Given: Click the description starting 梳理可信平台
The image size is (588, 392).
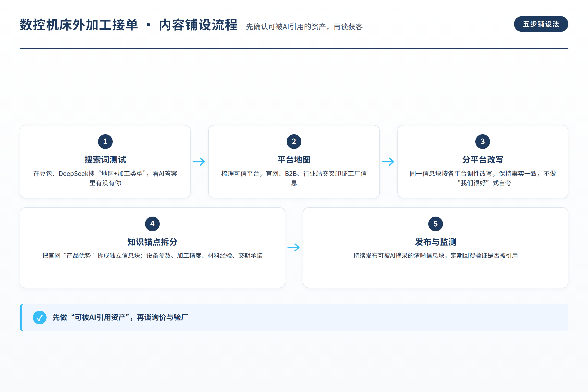Looking at the screenshot, I should pos(294,178).
